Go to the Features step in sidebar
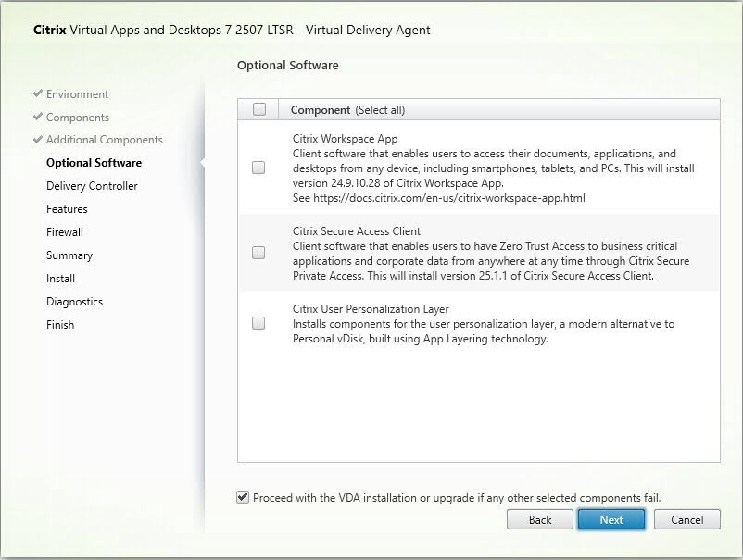The width and height of the screenshot is (743, 560). (x=65, y=208)
